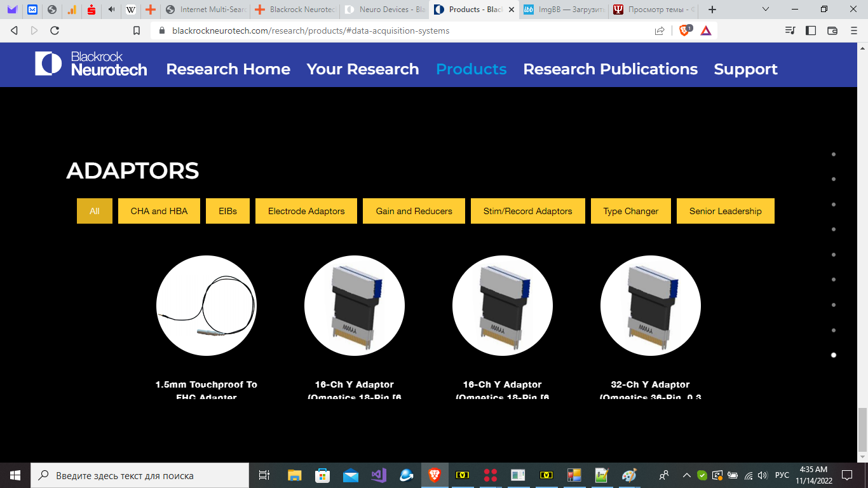
Task: Switch to the pinned purple Proton Mail tab
Action: click(x=12, y=10)
